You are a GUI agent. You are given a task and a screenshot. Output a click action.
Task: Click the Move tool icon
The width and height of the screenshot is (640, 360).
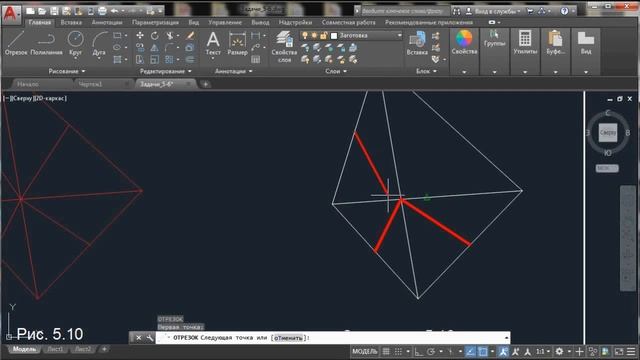coord(140,36)
